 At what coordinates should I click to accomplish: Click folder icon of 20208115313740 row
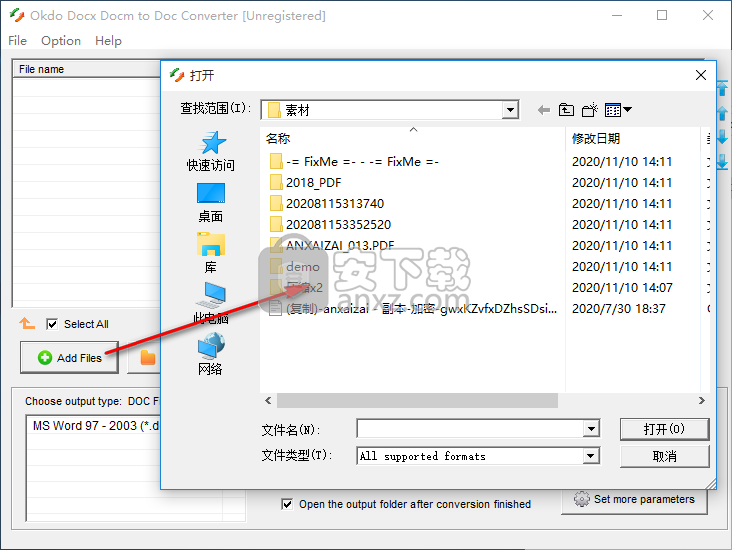point(276,204)
